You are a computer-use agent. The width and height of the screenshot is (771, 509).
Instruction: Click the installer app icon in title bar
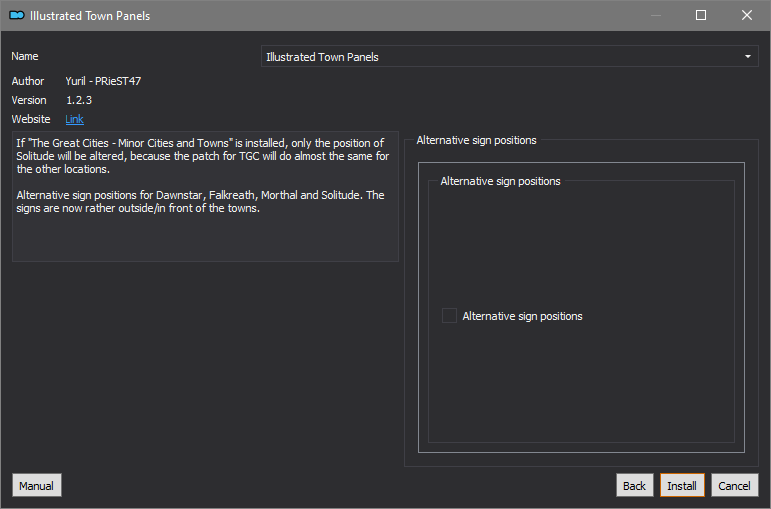pos(17,15)
